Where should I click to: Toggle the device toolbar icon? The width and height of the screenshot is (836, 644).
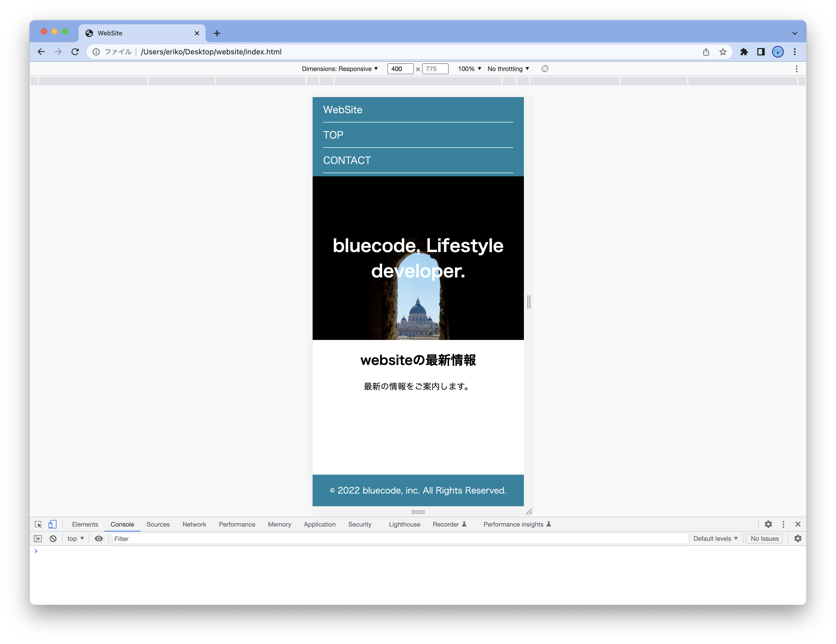53,524
